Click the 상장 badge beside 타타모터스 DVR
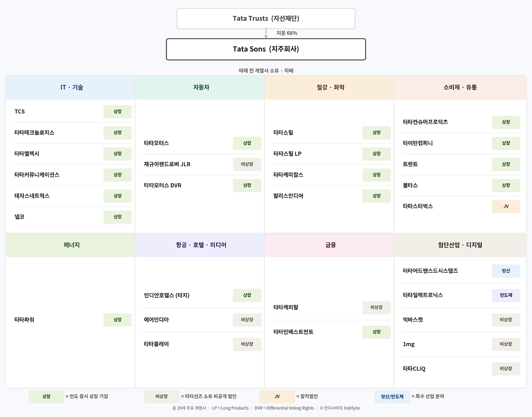 (x=247, y=185)
